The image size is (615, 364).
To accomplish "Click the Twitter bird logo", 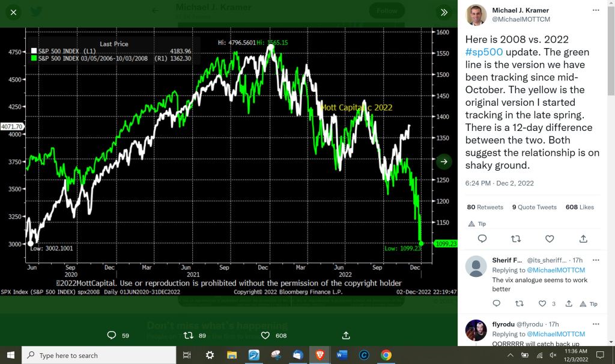I will (36, 12).
